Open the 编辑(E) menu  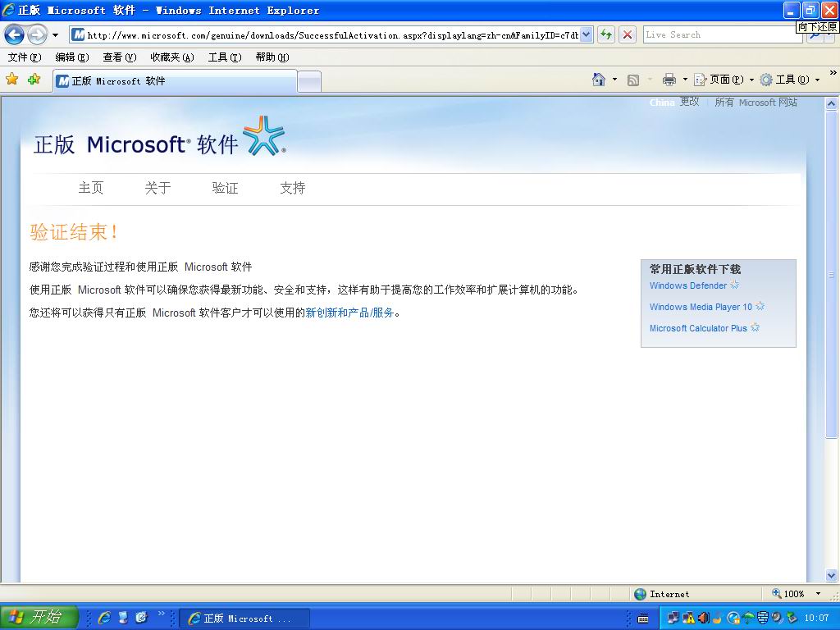coord(72,57)
